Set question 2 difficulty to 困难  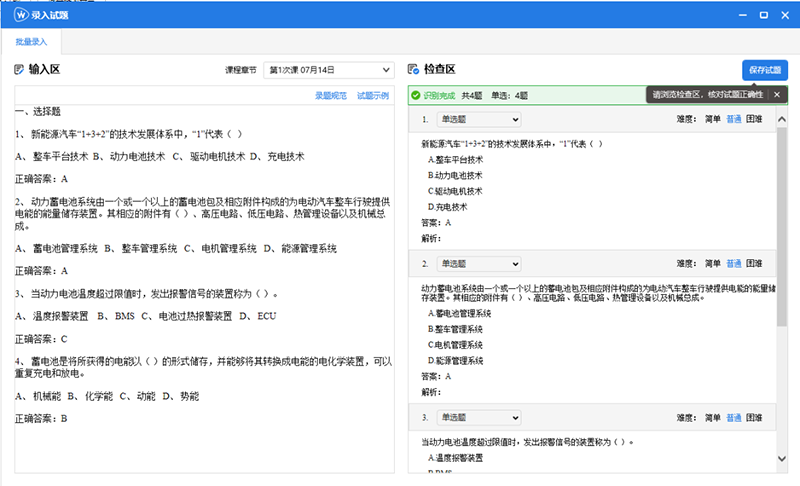click(754, 264)
